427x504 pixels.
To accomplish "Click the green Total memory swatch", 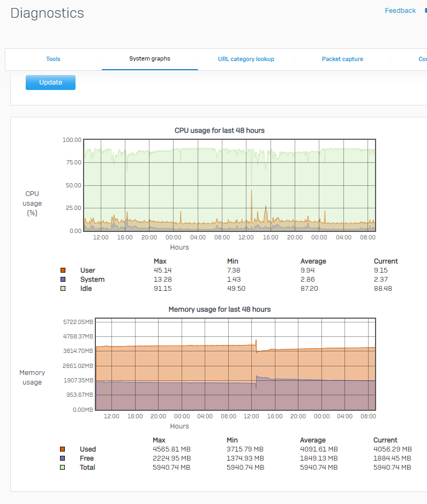I will [62, 468].
